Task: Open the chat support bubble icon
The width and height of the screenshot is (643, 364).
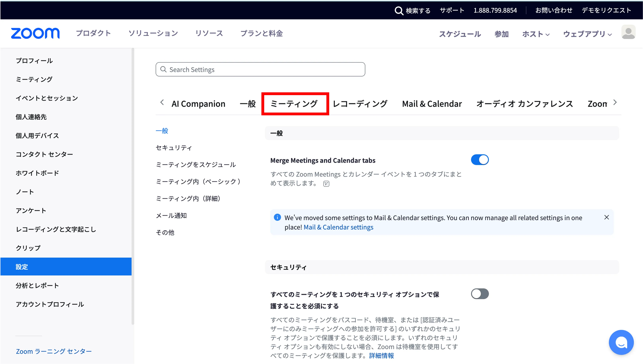Action: 621,342
